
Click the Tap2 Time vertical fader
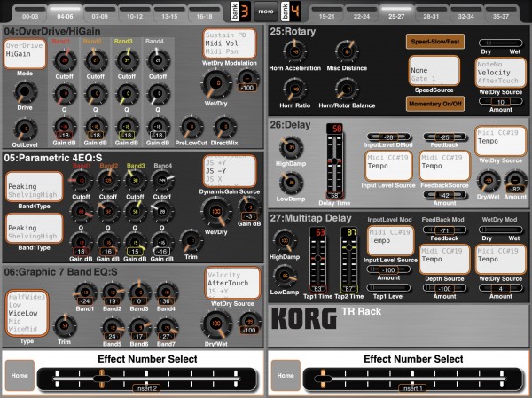349,260
